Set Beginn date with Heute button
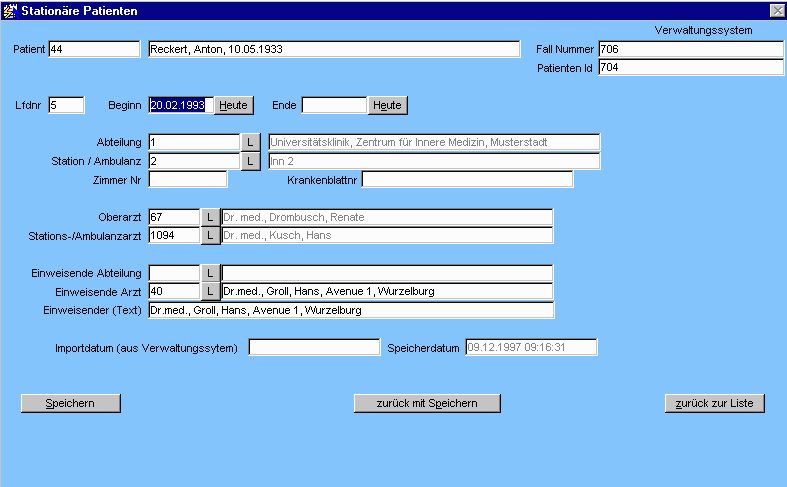Viewport: 787px width, 487px height. point(233,105)
